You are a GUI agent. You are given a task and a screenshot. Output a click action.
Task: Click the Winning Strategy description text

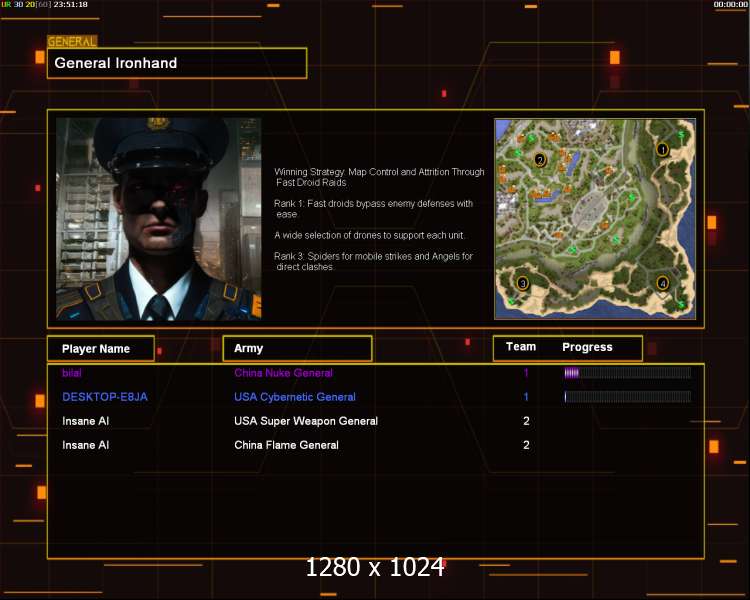click(379, 177)
